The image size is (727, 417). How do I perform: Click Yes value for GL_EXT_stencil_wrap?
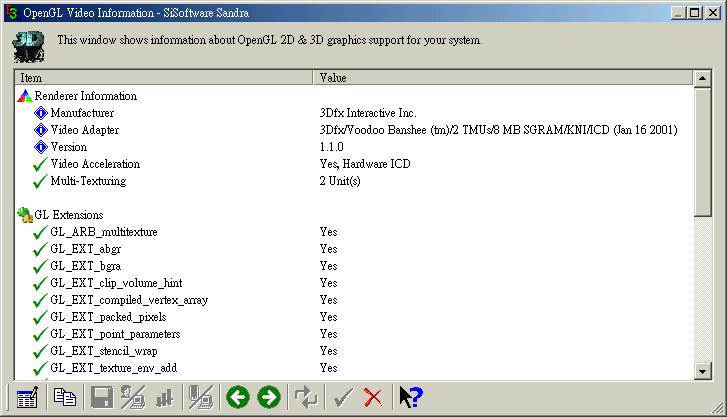(328, 351)
